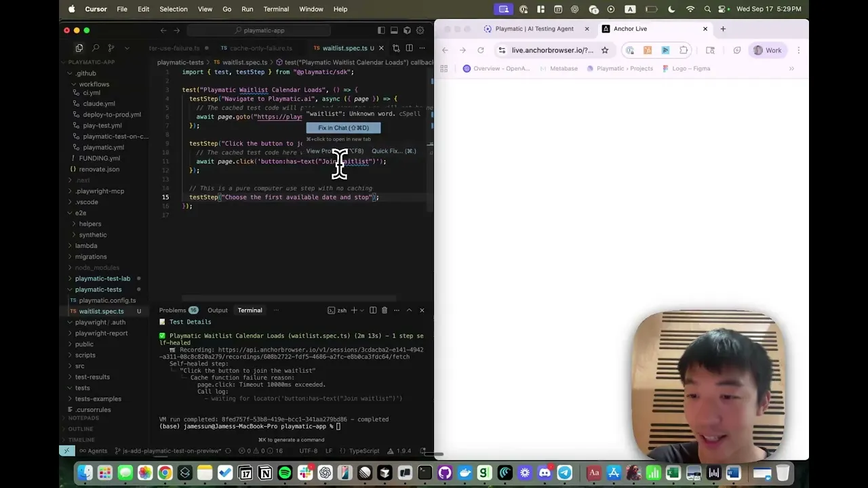Open Source Control view icon in Cursor
This screenshot has height=488, width=868.
coord(111,48)
